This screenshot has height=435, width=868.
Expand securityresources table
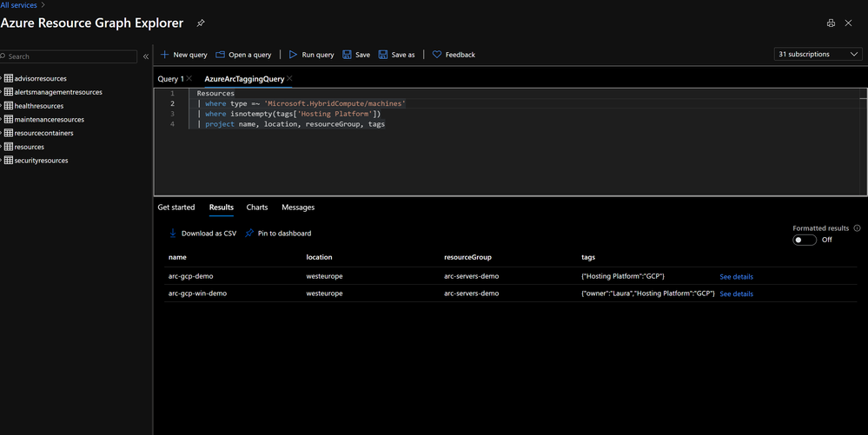pos(2,161)
